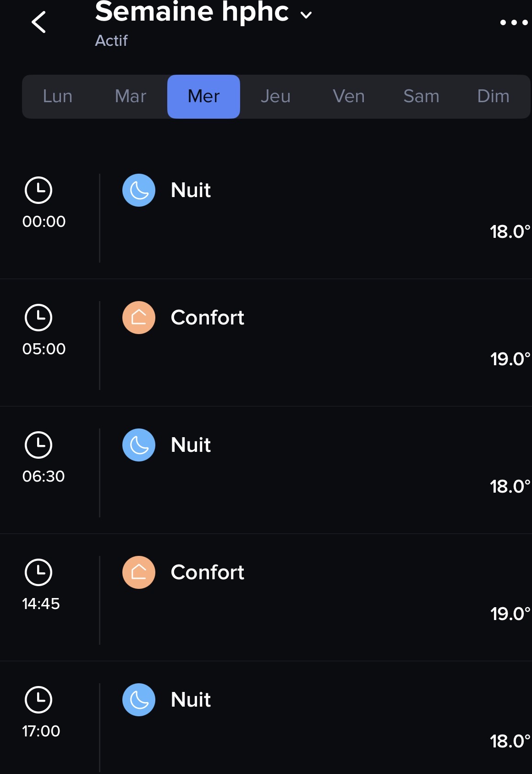Expand the Semaine hphc schedule dropdown

[x=306, y=15]
